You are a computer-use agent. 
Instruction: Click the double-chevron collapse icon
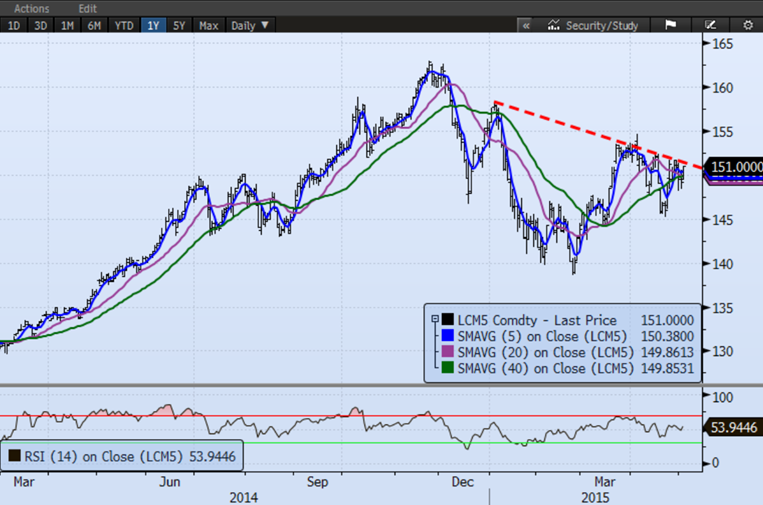click(x=525, y=25)
